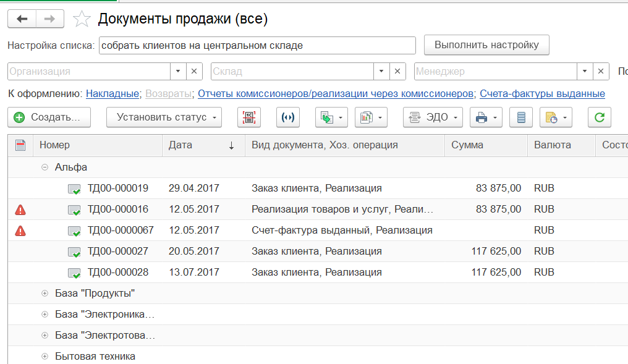This screenshot has height=364, width=628.
Task: Expand the Бытовая техника group
Action: (45, 356)
